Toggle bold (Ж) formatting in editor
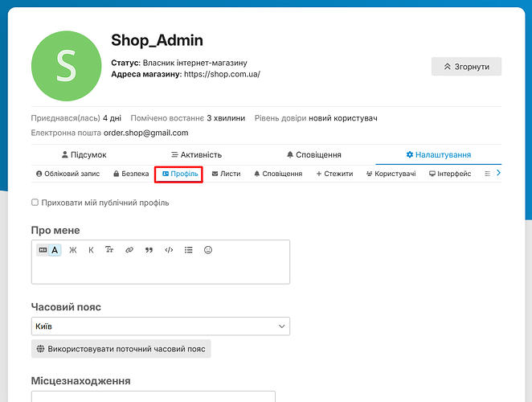 point(72,250)
